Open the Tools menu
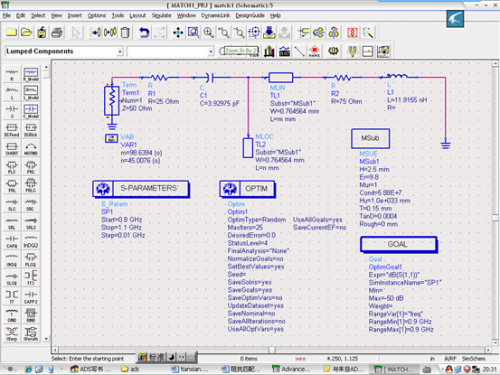Screen dimensions: 500x375 [118, 15]
